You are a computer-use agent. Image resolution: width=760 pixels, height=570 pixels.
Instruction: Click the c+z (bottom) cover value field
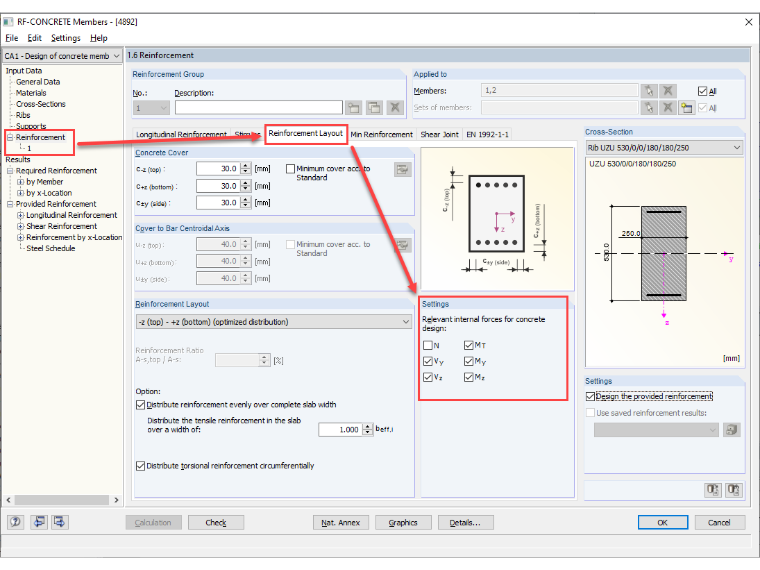point(218,186)
